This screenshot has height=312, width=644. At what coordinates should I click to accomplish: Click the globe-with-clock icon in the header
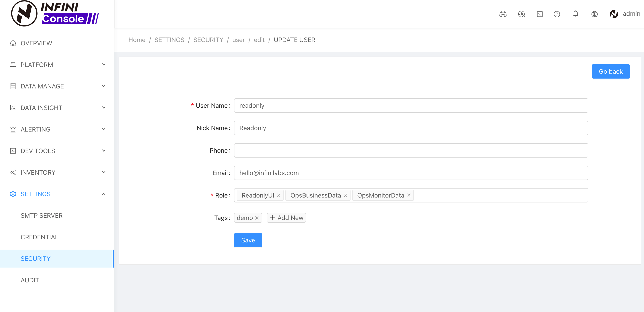(521, 14)
